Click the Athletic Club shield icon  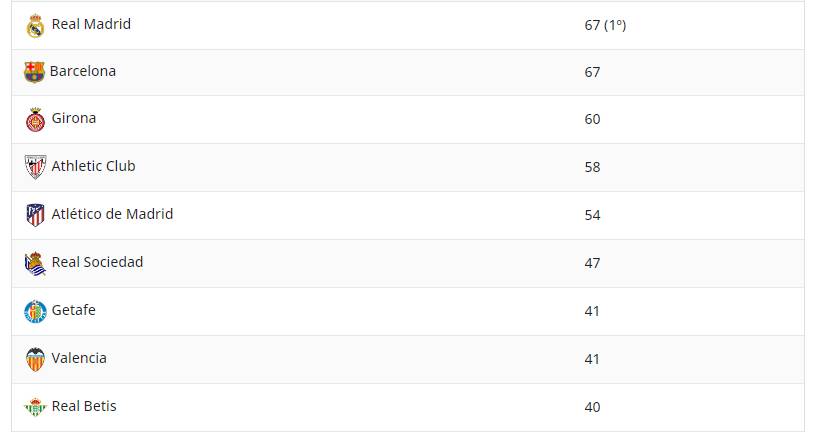(x=35, y=167)
